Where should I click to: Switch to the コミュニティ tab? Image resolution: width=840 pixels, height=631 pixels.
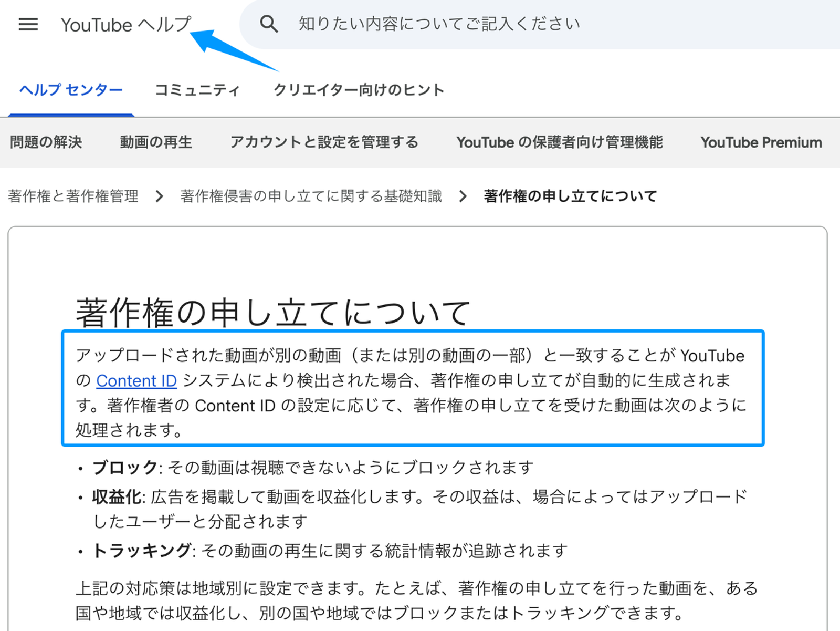tap(197, 90)
